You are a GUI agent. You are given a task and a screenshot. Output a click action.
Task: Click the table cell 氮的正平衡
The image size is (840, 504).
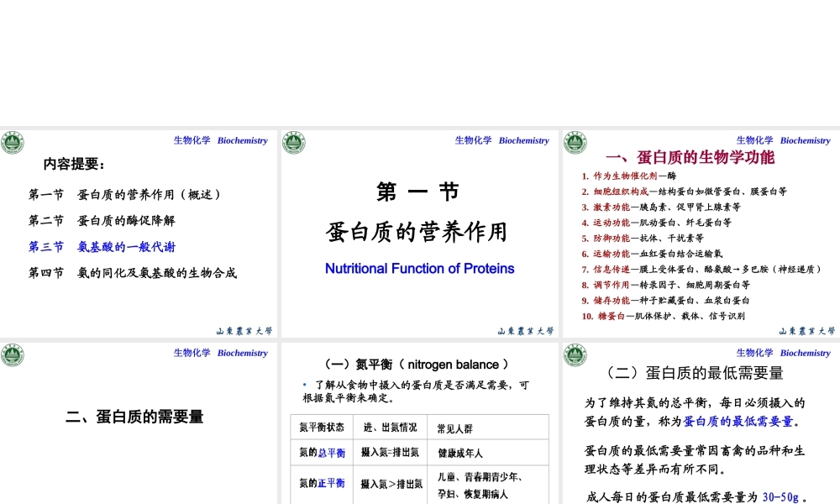(322, 481)
